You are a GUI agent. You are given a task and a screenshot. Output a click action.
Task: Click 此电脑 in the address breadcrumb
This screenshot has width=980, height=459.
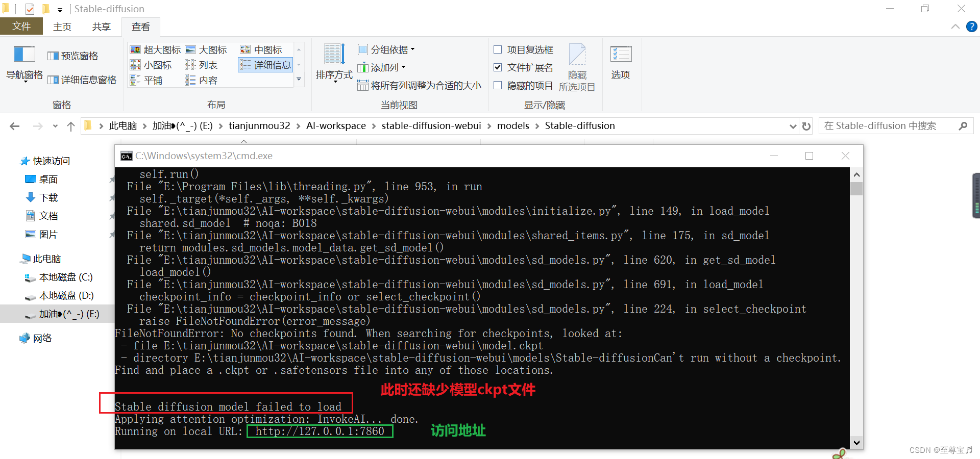click(x=123, y=126)
